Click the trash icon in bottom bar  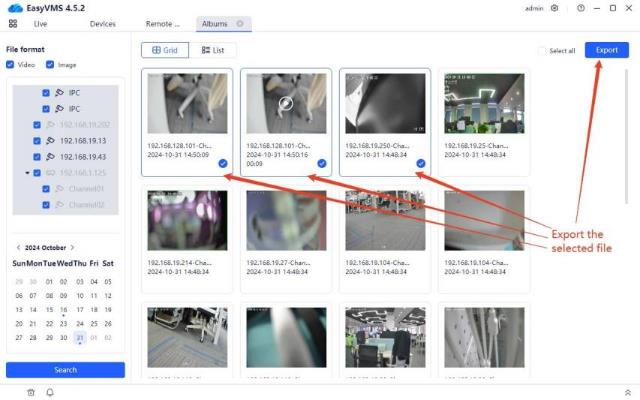pyautogui.click(x=30, y=392)
